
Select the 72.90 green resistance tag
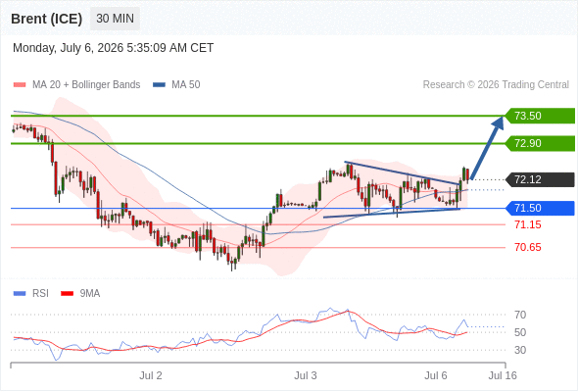pyautogui.click(x=540, y=143)
